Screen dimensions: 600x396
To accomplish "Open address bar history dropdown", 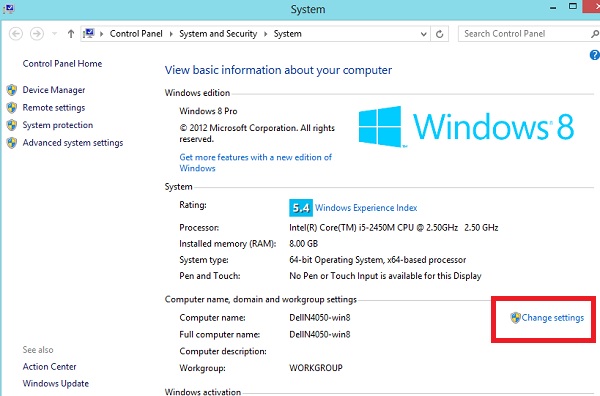I will pyautogui.click(x=423, y=34).
